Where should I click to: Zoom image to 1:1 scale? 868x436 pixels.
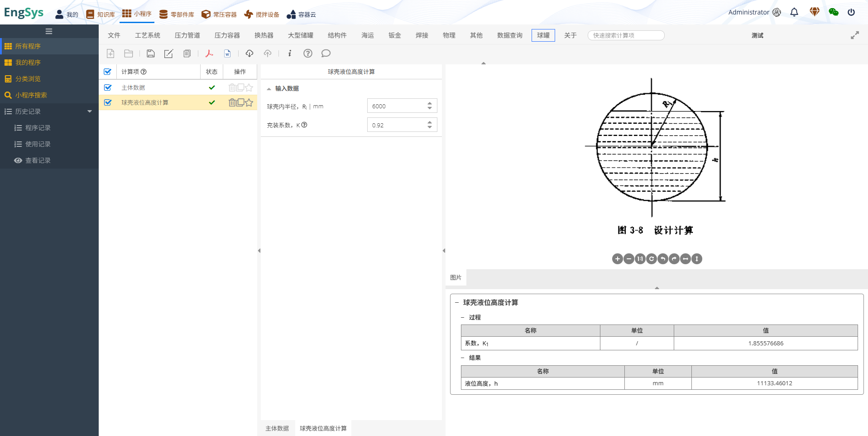pos(640,259)
